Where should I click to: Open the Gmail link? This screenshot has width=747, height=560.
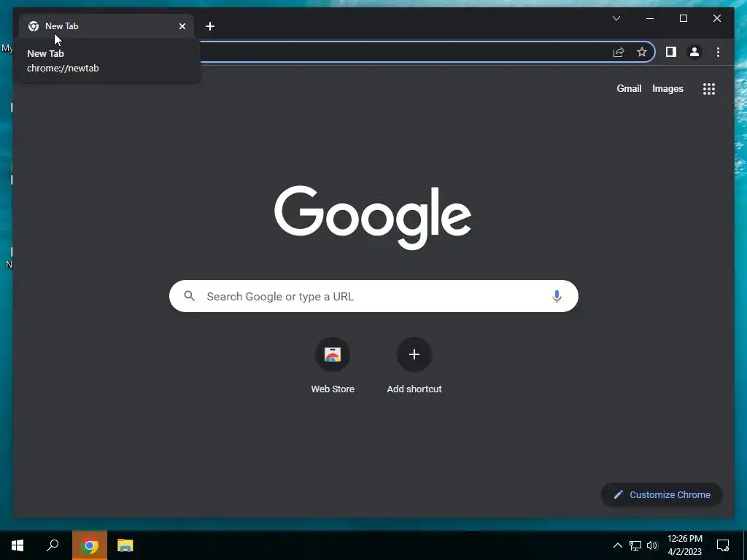629,88
